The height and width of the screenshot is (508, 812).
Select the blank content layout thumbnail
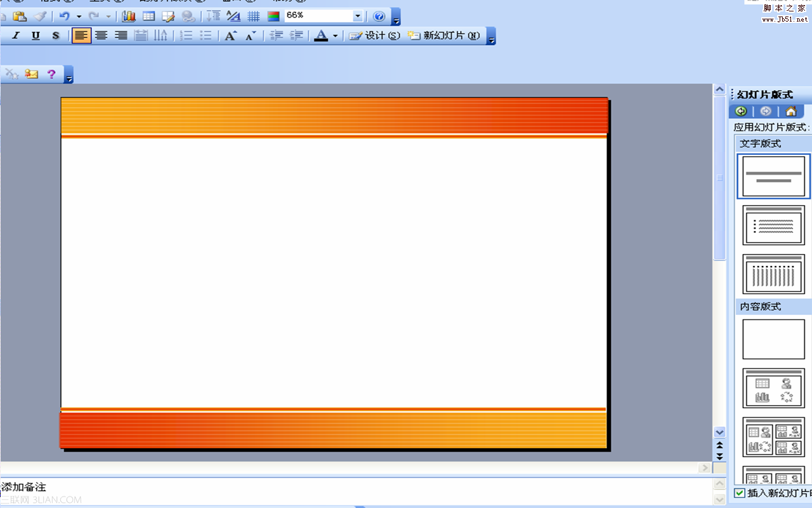point(773,339)
